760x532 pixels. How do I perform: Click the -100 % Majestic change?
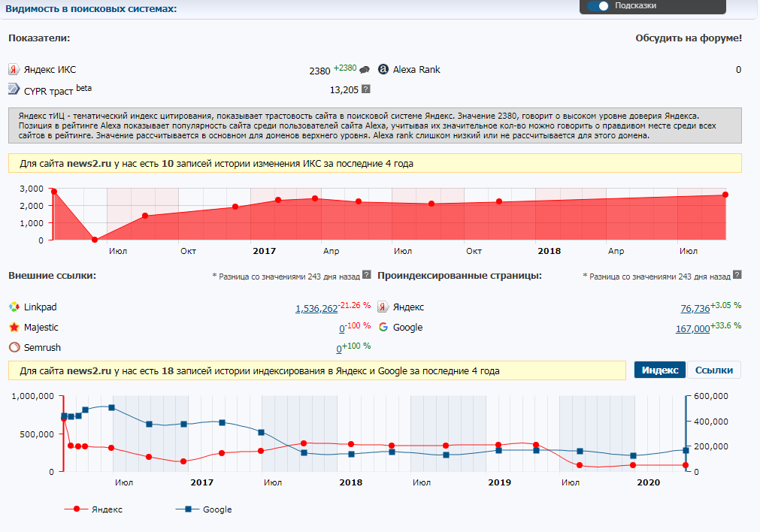click(x=358, y=325)
